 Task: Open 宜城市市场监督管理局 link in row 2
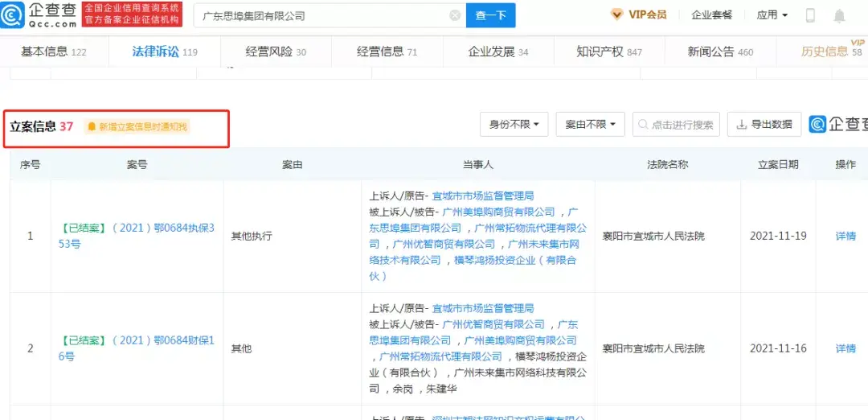[x=482, y=309]
